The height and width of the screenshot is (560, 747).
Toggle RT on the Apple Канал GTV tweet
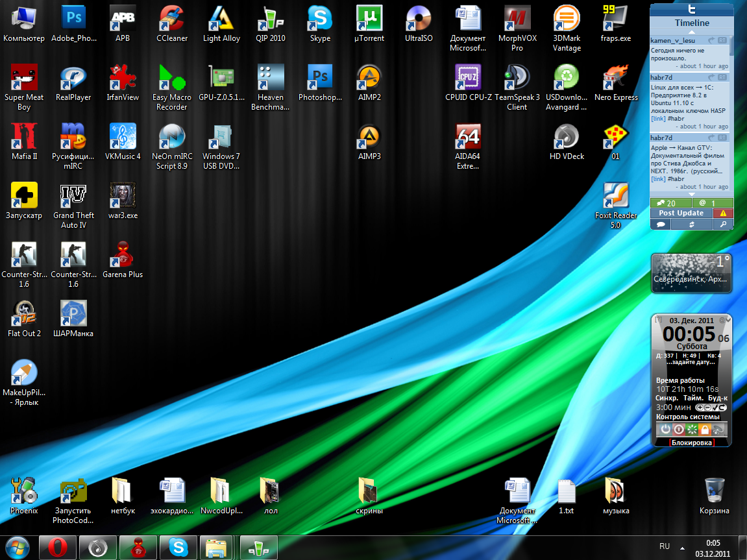click(x=723, y=138)
